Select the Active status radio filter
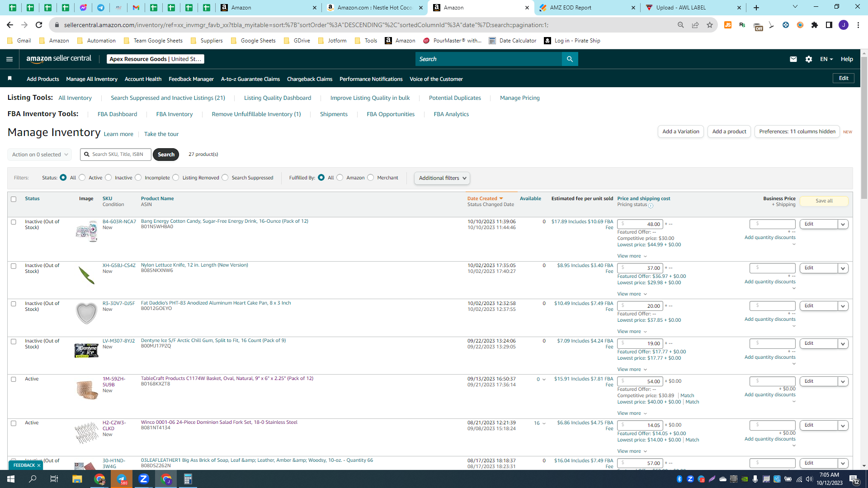 tap(82, 178)
